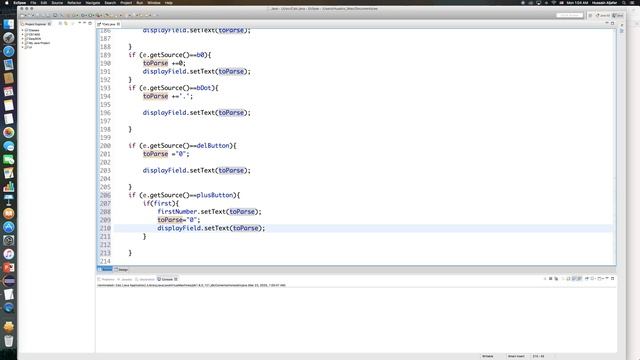Open the Window menu
This screenshot has width=640, height=360.
154,2
